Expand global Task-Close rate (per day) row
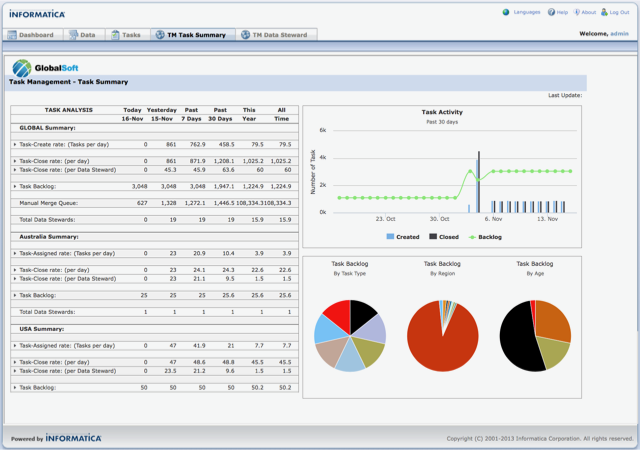Viewport: 640px width, 450px height. (x=15, y=161)
